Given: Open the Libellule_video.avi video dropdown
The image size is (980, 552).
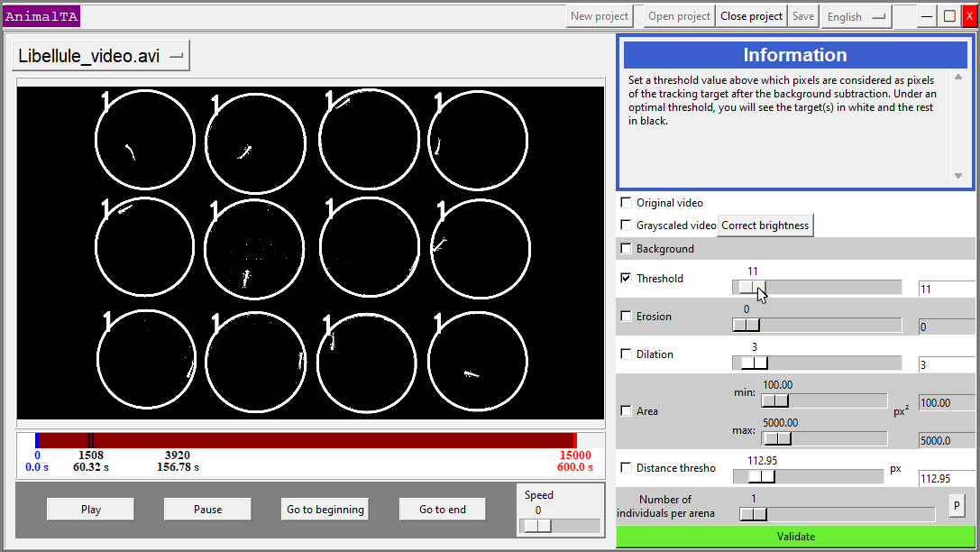Looking at the screenshot, I should (x=101, y=56).
